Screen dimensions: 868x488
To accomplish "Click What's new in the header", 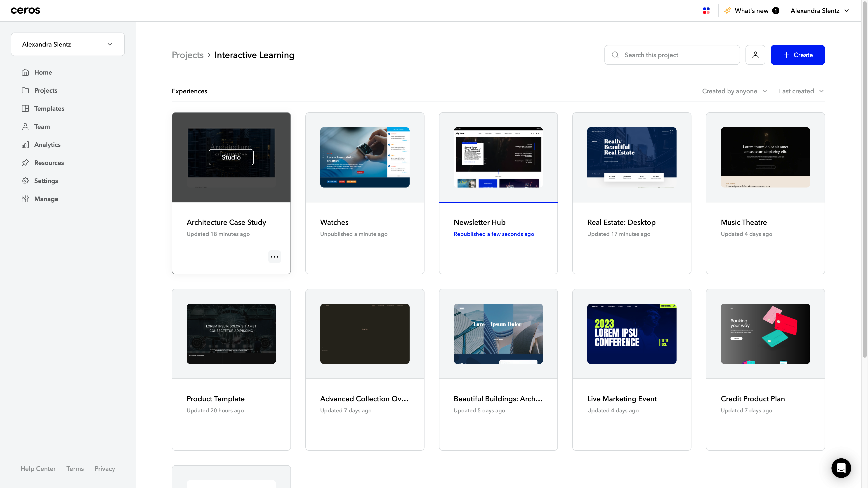I will click(751, 11).
